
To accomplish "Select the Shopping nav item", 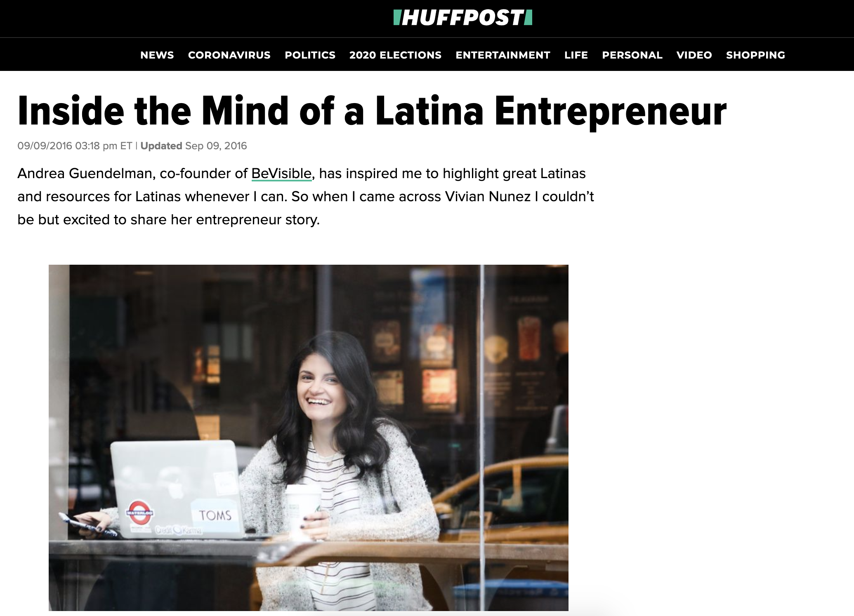I will (755, 55).
